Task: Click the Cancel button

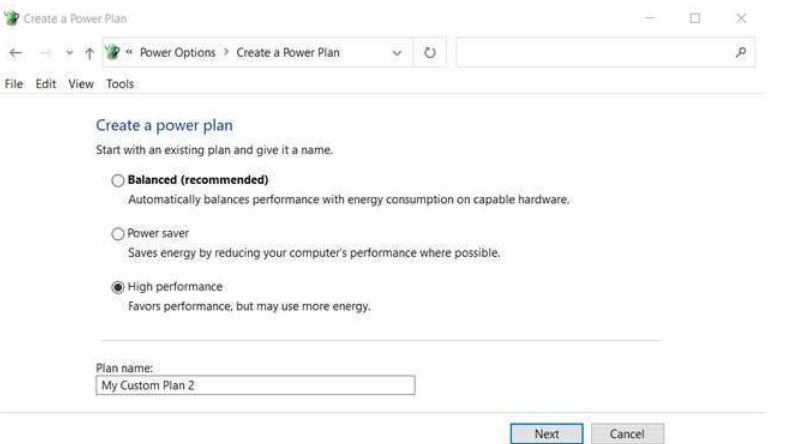Action: click(x=629, y=433)
